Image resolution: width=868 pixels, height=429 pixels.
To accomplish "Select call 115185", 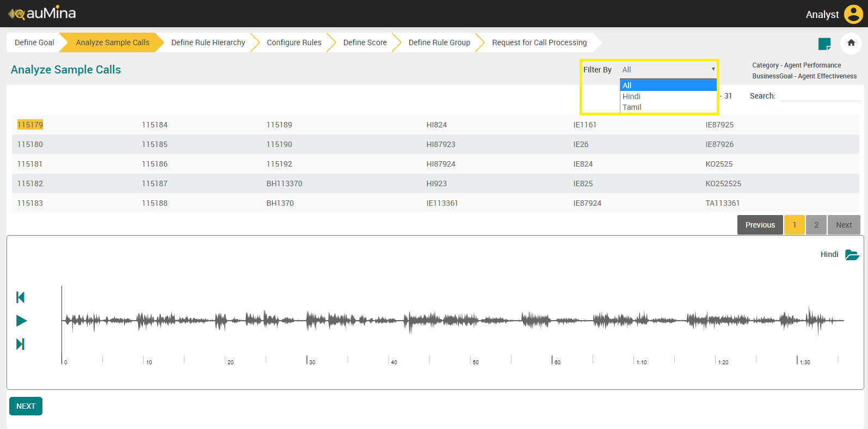I will coord(155,144).
